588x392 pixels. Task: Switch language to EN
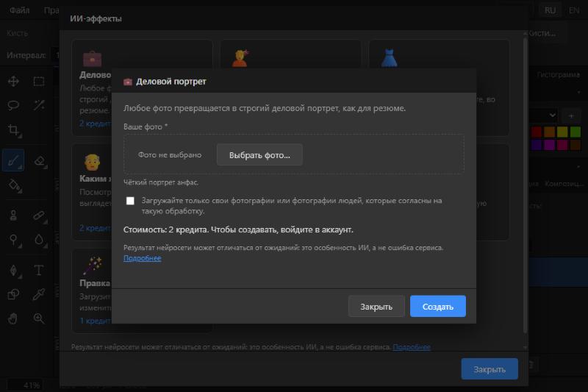[574, 10]
